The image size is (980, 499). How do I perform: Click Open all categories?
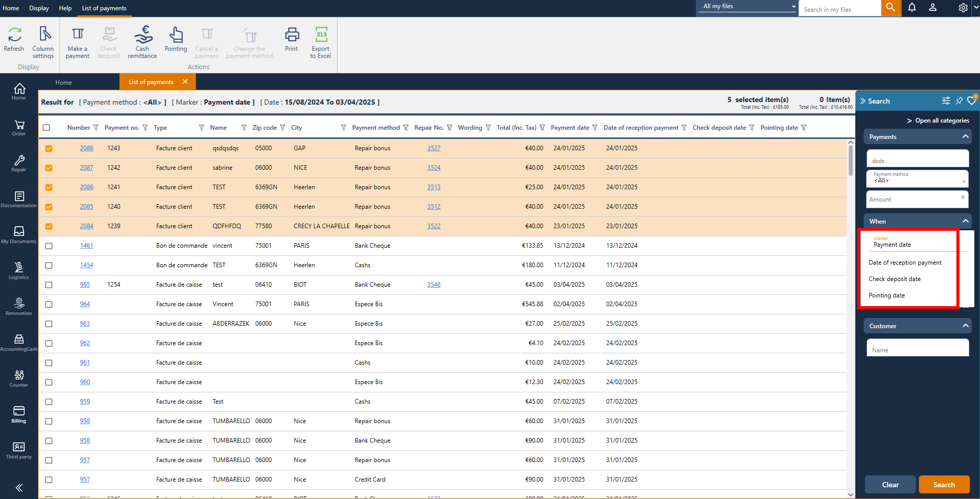(938, 121)
